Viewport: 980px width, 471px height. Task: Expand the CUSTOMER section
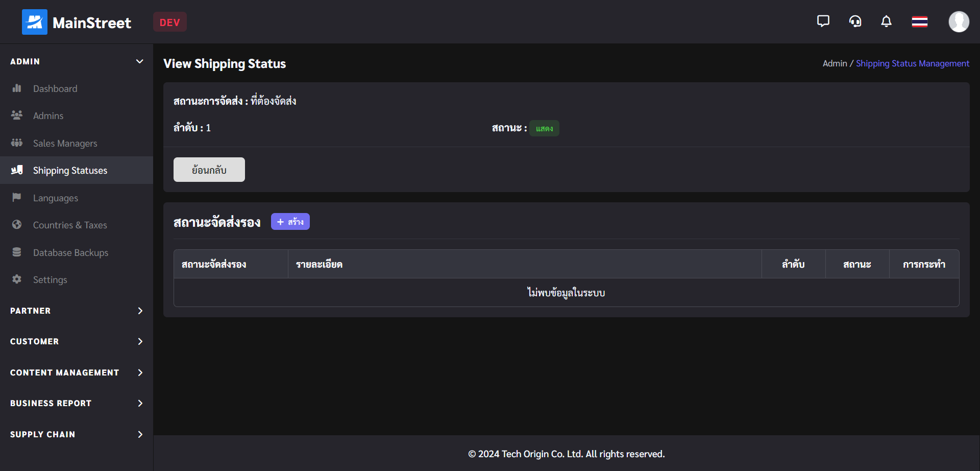click(77, 341)
